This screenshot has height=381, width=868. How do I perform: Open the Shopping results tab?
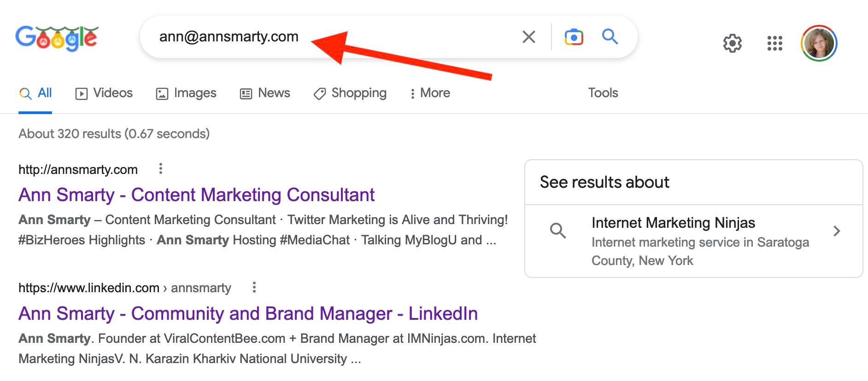click(x=350, y=93)
